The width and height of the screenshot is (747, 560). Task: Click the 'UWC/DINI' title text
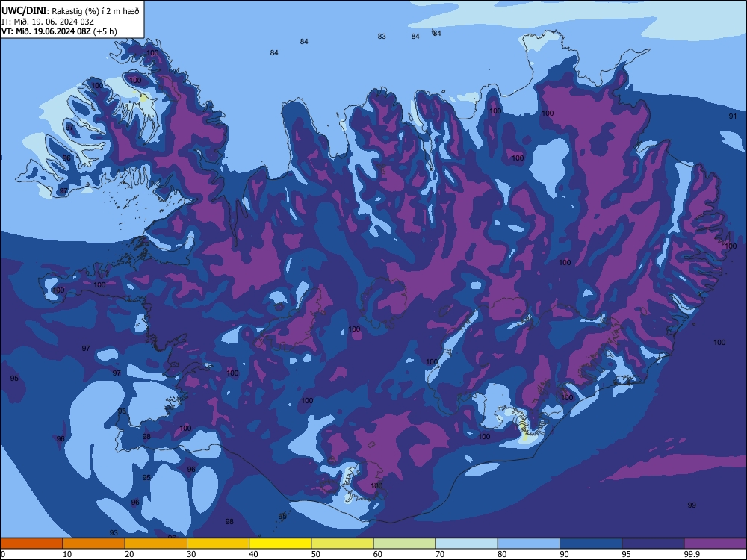(x=25, y=10)
